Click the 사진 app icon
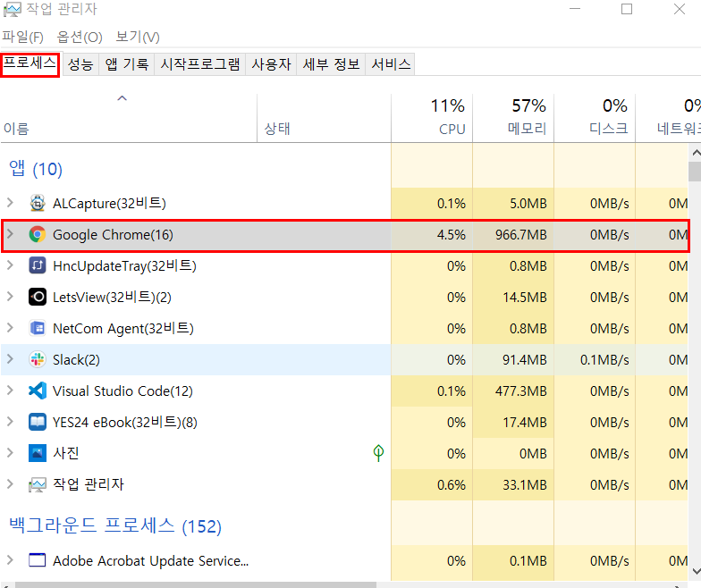 pyautogui.click(x=38, y=453)
